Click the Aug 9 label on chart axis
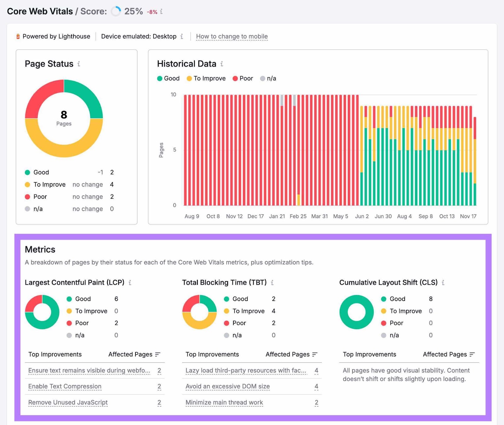The width and height of the screenshot is (504, 425). [x=192, y=216]
